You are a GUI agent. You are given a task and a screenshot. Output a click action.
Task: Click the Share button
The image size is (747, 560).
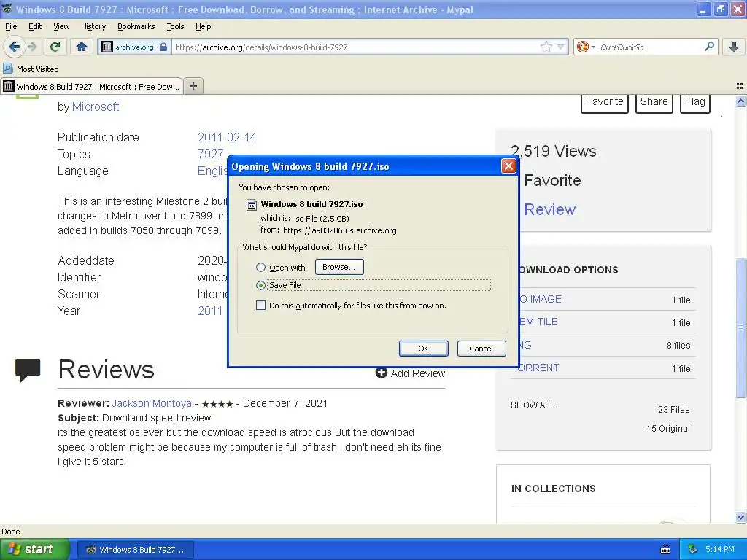coord(654,102)
